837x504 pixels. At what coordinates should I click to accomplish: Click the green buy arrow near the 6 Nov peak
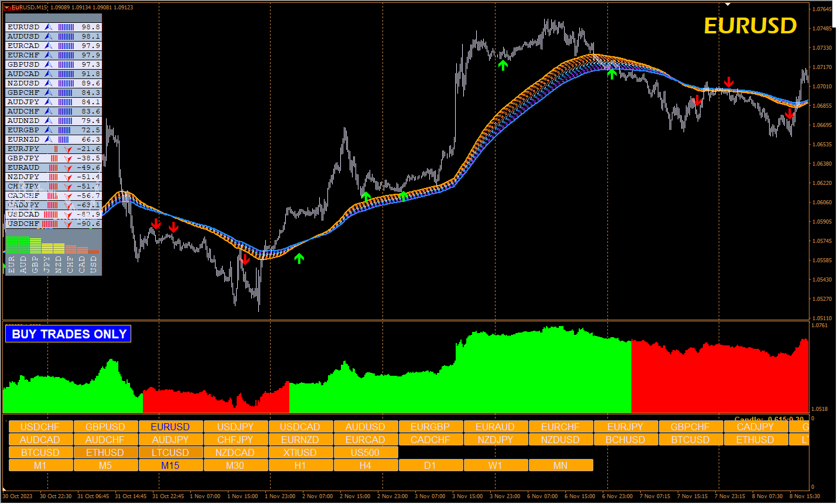[x=613, y=74]
